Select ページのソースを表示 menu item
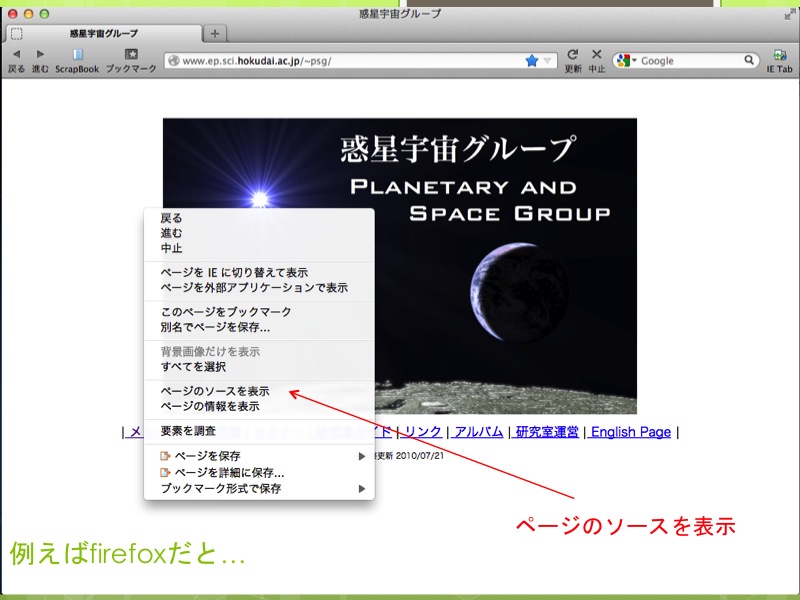 pos(259,391)
